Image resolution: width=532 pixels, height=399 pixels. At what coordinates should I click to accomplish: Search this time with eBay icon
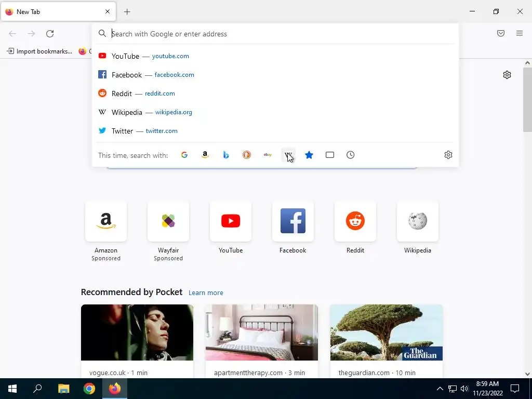(268, 155)
